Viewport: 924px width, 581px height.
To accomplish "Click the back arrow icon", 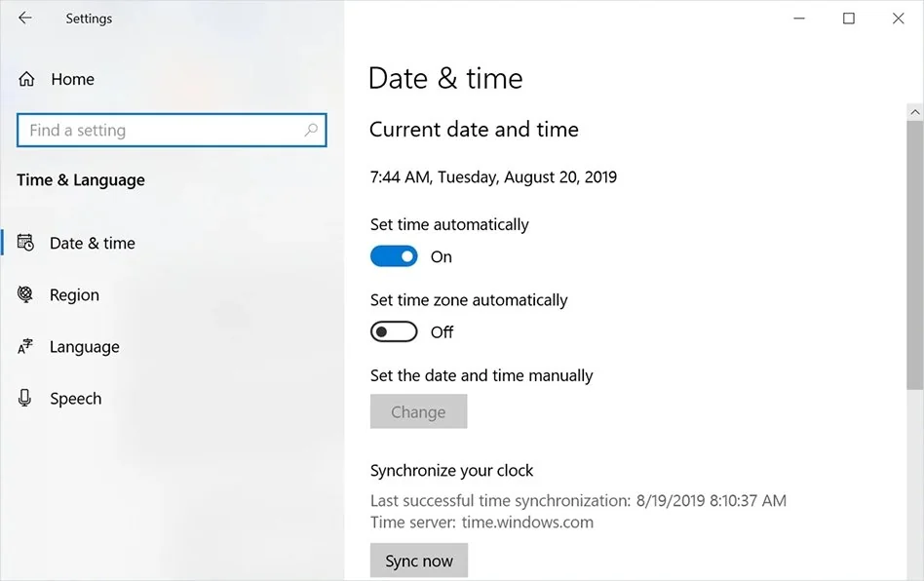I will [x=25, y=19].
